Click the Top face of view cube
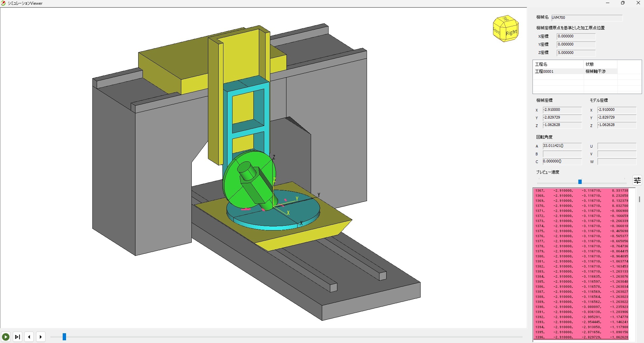The width and height of the screenshot is (644, 343). pos(505,19)
